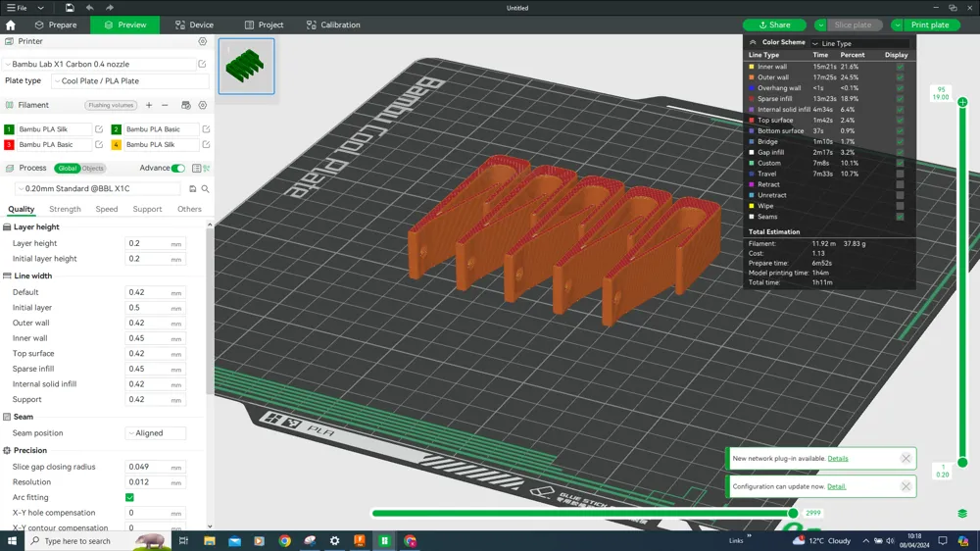Screen dimensions: 980x551
Task: Toggle the Advance switch off
Action: tap(177, 169)
